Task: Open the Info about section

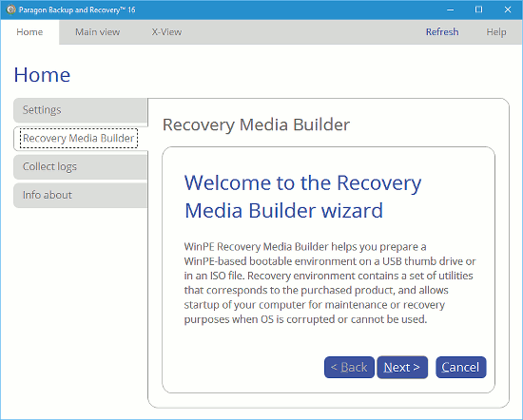Action: (x=81, y=195)
